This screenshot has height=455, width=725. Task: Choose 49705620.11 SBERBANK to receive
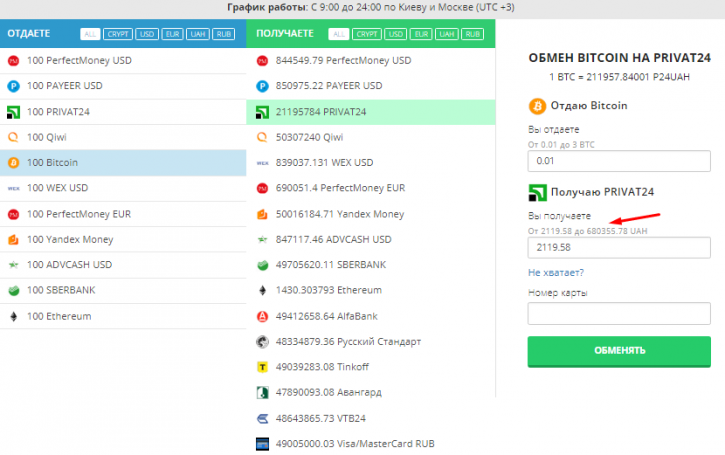[x=371, y=265]
